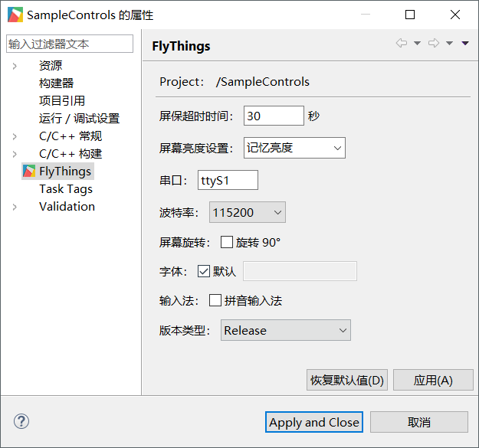This screenshot has width=479, height=448.
Task: Click the FlyThings icon in the tree
Action: click(x=29, y=172)
